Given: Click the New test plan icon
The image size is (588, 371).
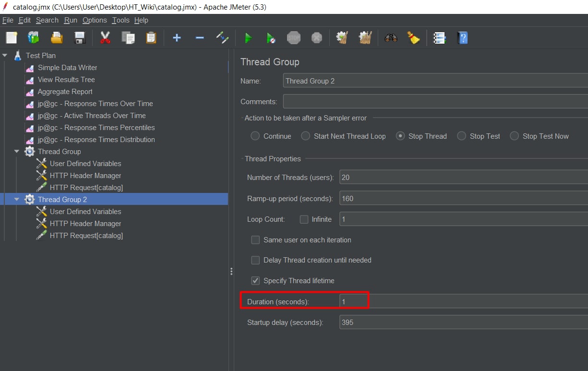Looking at the screenshot, I should point(12,37).
